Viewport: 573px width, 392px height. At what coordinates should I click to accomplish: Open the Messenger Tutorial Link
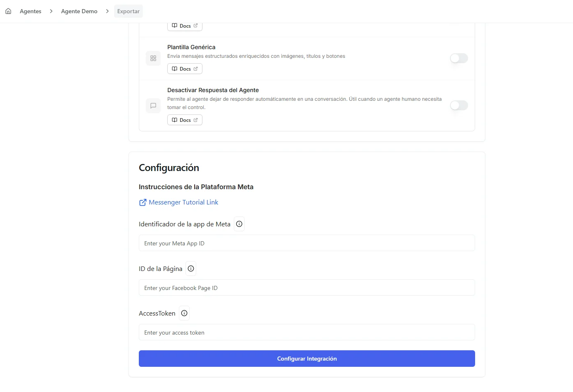tap(183, 202)
